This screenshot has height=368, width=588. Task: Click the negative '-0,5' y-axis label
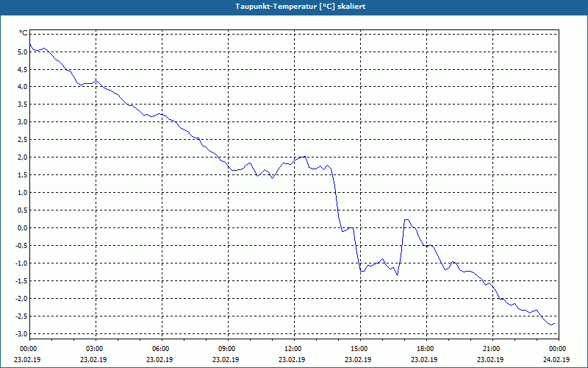(21, 246)
